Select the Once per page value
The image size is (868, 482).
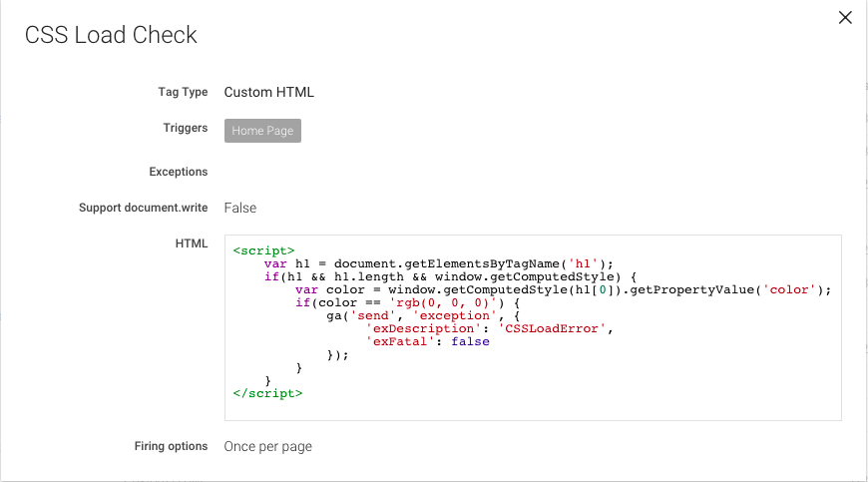[x=267, y=447]
